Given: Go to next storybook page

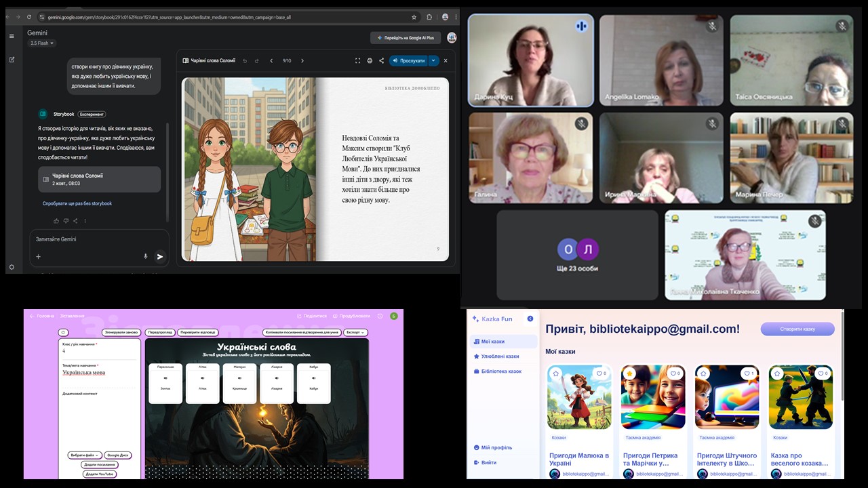Looking at the screenshot, I should point(302,61).
